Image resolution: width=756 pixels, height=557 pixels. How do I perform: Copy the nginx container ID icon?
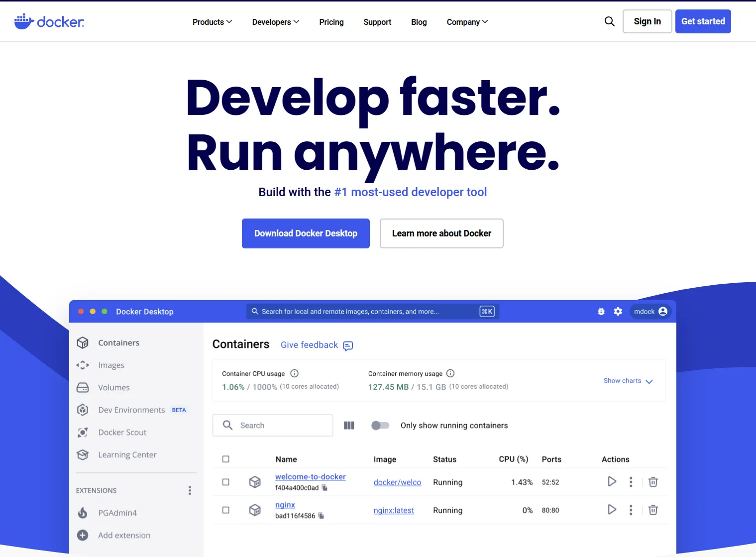click(x=321, y=516)
